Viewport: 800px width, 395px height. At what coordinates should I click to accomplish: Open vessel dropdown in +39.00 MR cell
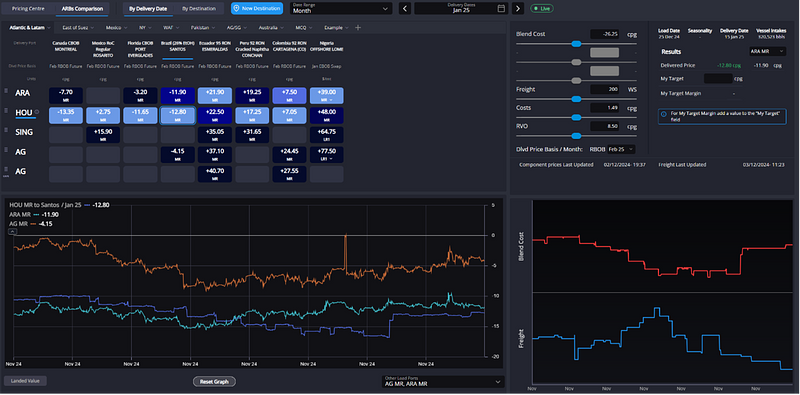click(x=332, y=100)
